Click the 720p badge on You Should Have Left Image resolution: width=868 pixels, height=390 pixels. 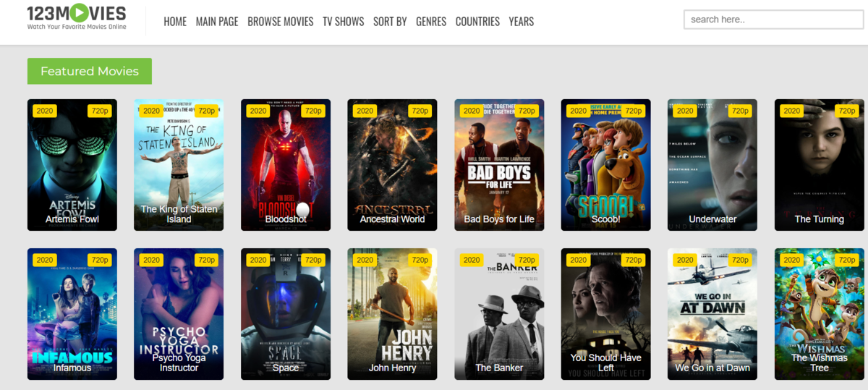click(x=634, y=260)
